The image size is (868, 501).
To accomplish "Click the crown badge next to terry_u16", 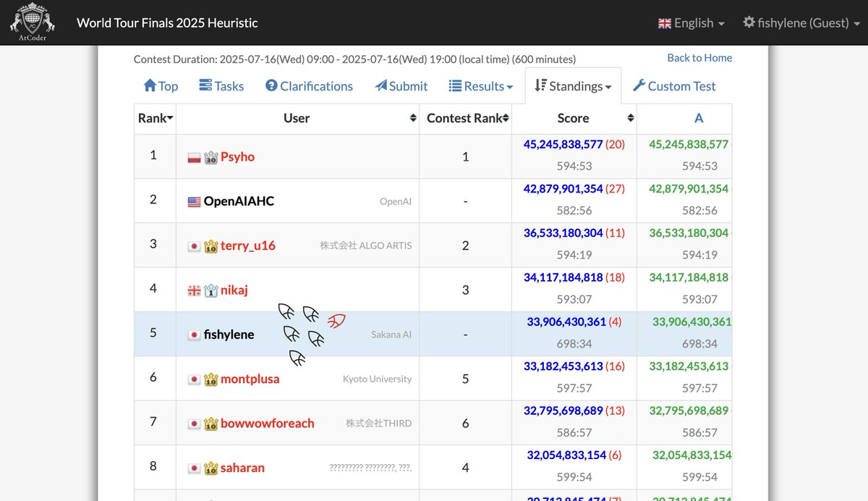I will [x=210, y=246].
